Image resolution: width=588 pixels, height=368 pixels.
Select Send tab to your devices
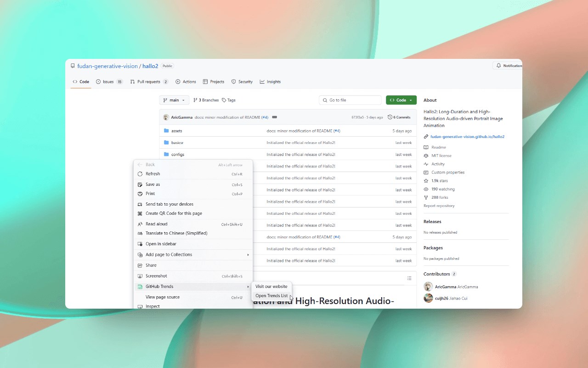click(x=193, y=204)
